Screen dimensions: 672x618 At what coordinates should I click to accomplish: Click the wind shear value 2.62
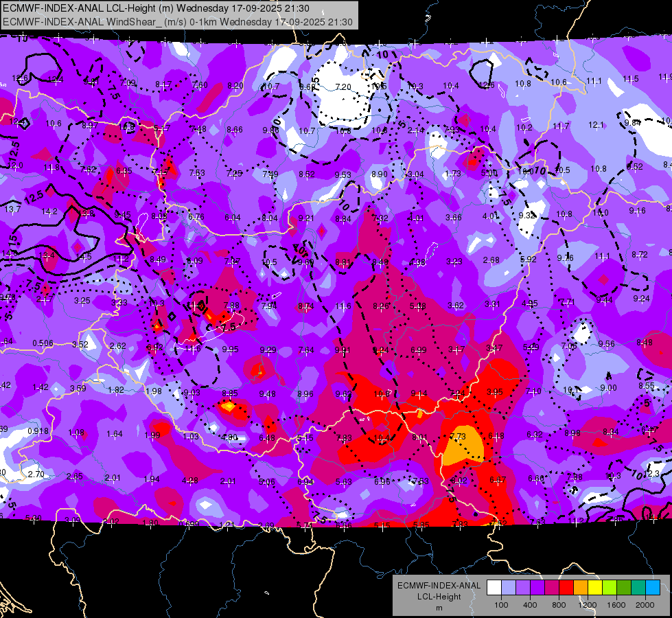click(x=118, y=345)
